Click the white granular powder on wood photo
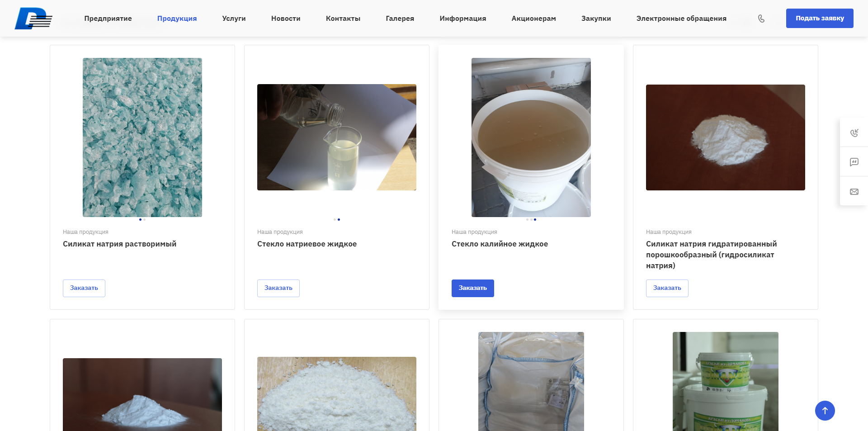This screenshot has width=868, height=431. coord(337,394)
